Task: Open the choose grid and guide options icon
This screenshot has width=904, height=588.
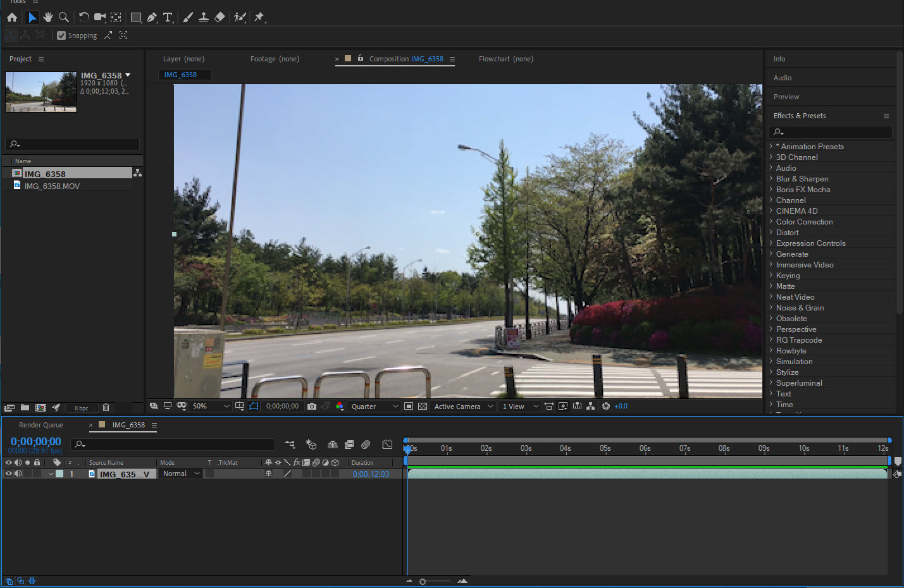Action: coord(239,406)
